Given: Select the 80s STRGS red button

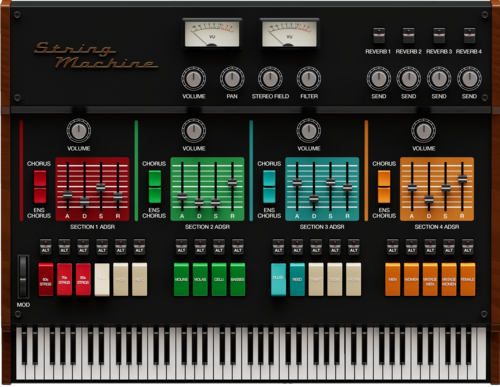Looking at the screenshot, I should click(83, 279).
